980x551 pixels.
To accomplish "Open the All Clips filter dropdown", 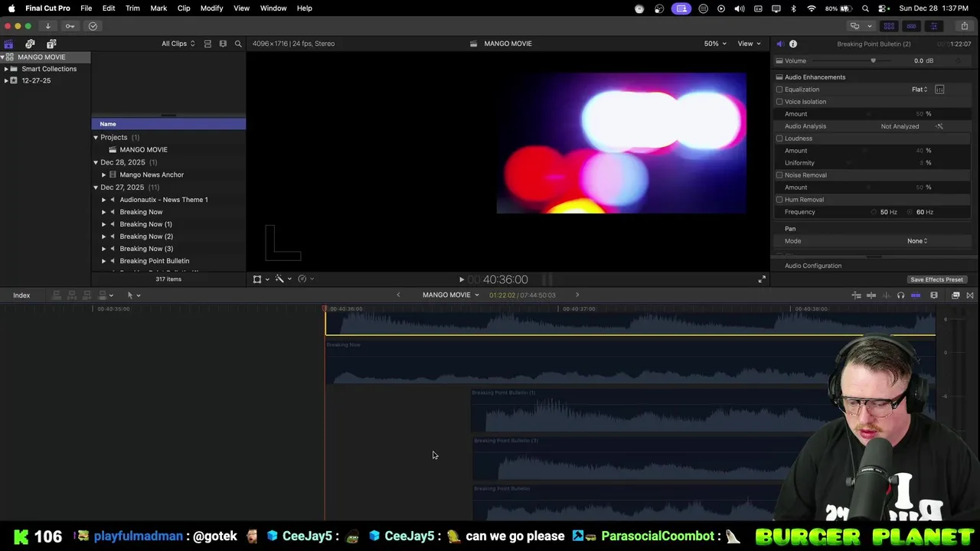I will point(178,44).
